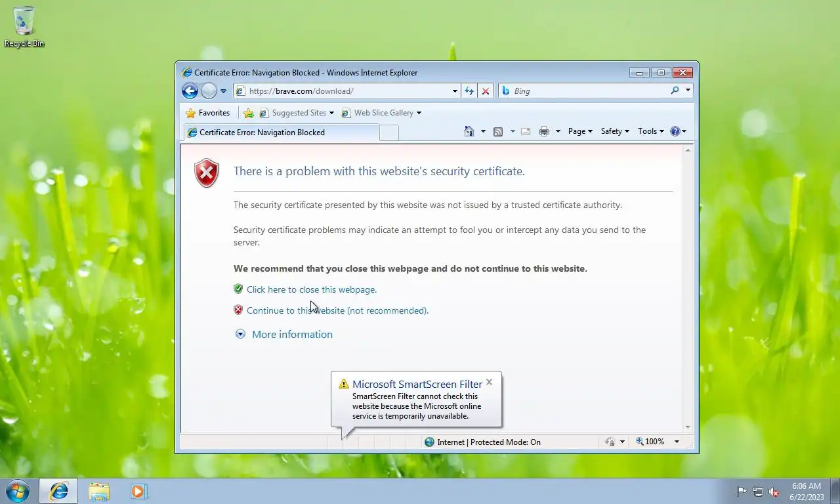Click the zoom level 100% button
The width and height of the screenshot is (840, 504).
[x=650, y=442]
